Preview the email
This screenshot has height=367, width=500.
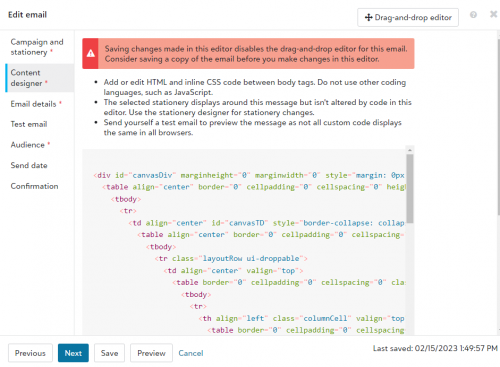151,353
